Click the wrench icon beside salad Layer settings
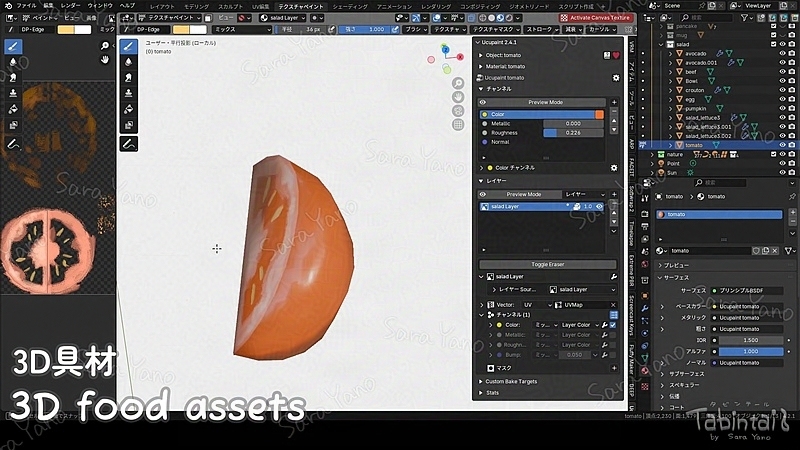Screen dimensions: 800x450 613,277
